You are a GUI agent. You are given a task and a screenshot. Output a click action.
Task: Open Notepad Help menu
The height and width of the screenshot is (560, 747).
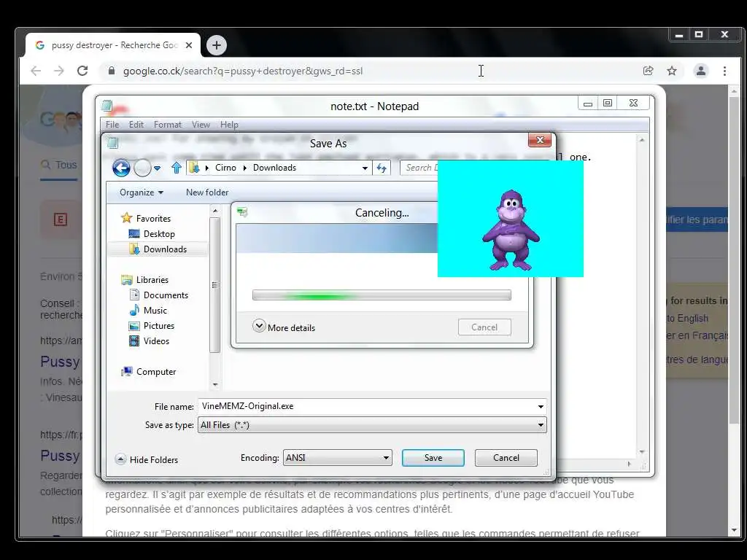tap(229, 124)
